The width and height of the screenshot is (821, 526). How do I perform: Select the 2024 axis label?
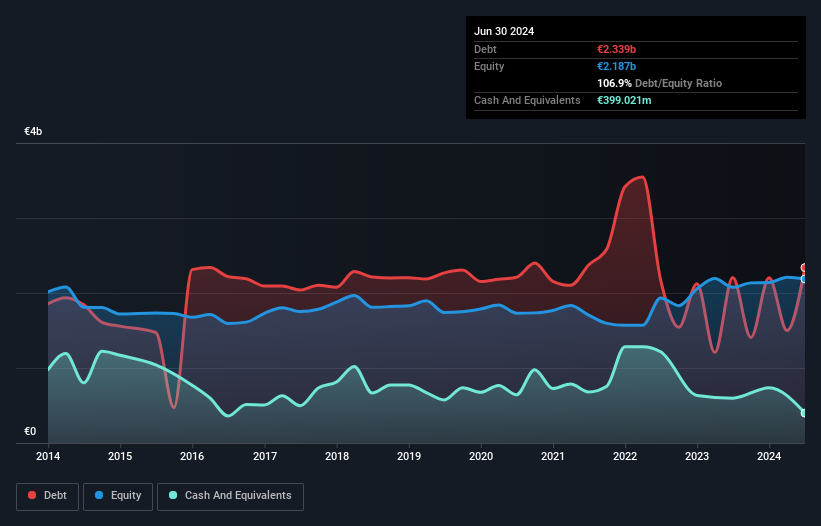coord(769,456)
